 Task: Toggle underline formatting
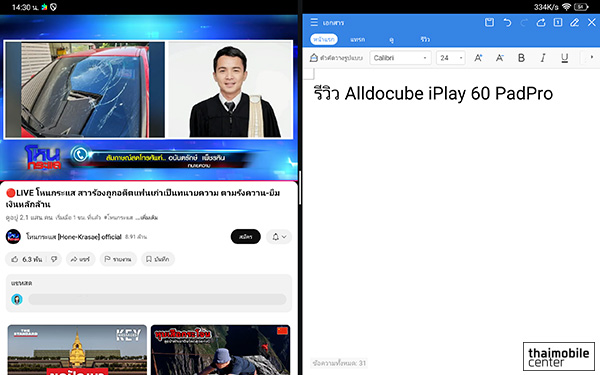click(x=564, y=58)
